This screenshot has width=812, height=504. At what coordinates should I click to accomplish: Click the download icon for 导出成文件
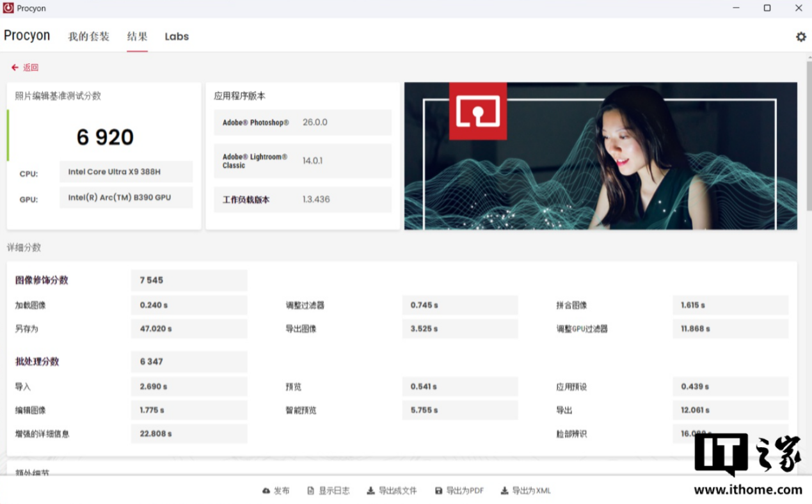(x=370, y=491)
